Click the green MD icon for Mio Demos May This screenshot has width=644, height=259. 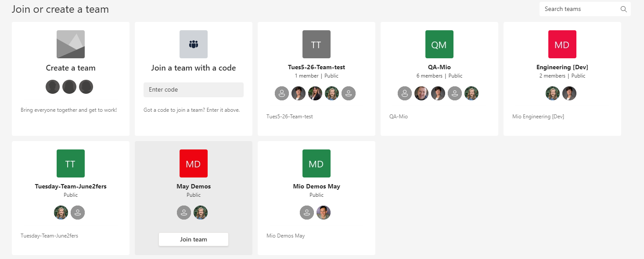pos(316,163)
